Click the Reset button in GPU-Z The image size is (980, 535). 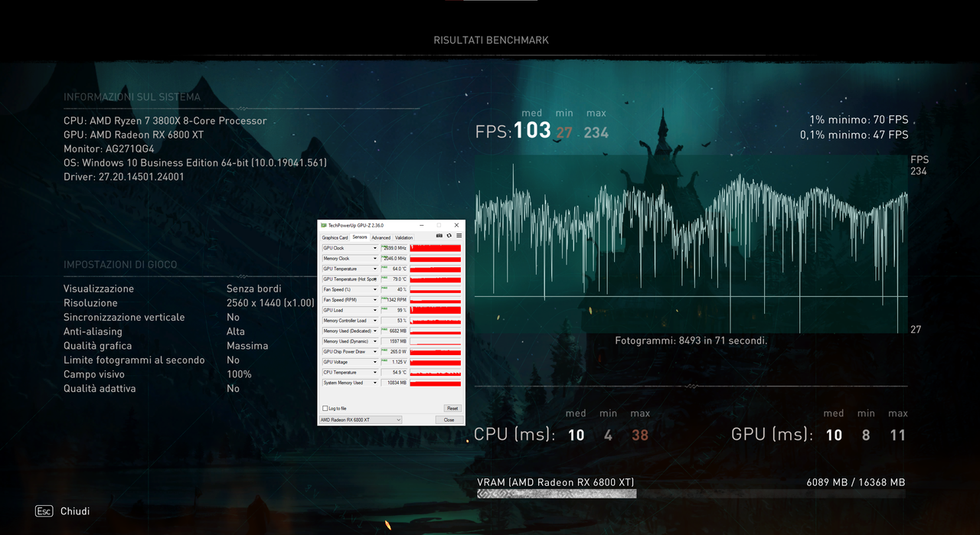[x=452, y=409]
